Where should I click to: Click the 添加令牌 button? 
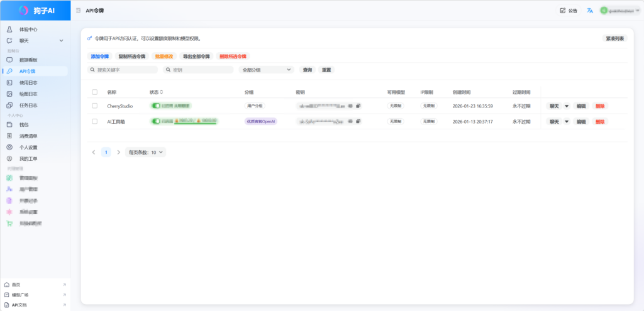click(x=100, y=56)
